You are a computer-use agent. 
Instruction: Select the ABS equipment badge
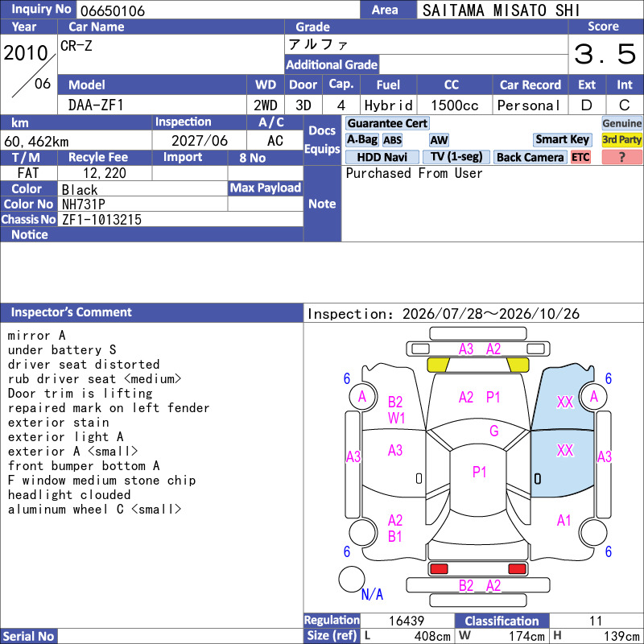click(x=392, y=140)
